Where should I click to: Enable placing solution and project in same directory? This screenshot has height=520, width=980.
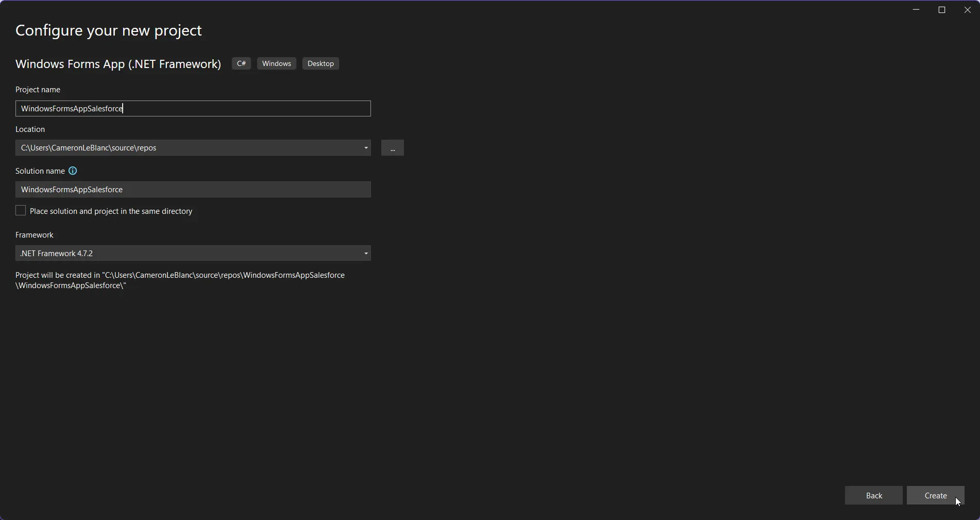[21, 211]
